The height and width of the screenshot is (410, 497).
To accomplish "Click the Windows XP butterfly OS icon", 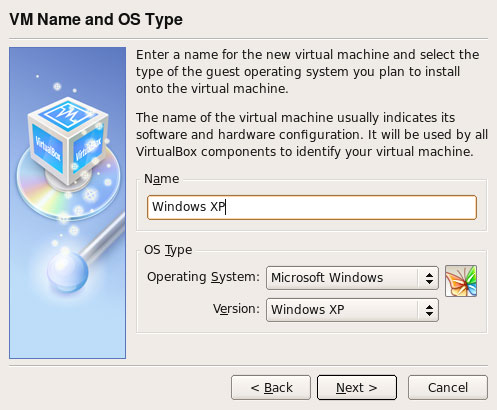I will pos(461,281).
